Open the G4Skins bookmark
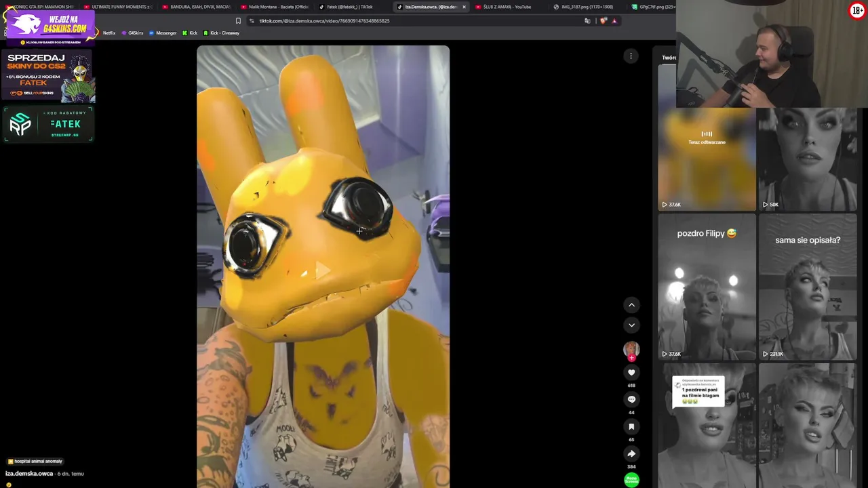The image size is (868, 488). (132, 33)
